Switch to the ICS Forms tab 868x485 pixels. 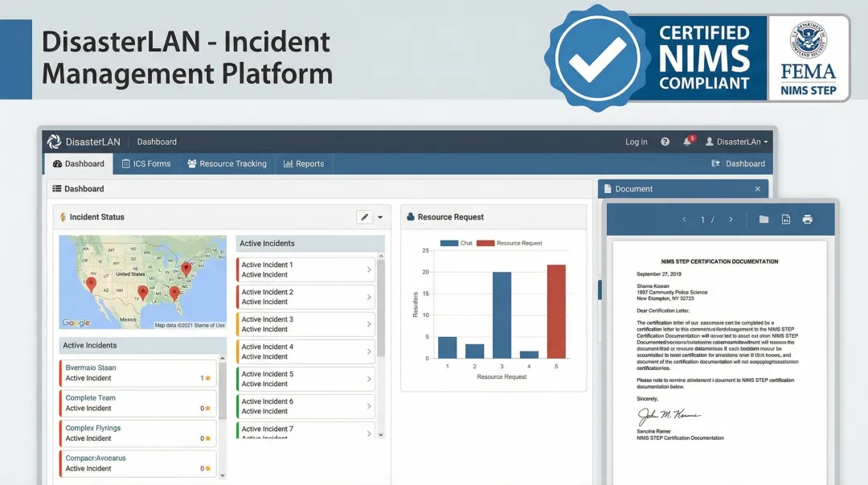pyautogui.click(x=146, y=163)
